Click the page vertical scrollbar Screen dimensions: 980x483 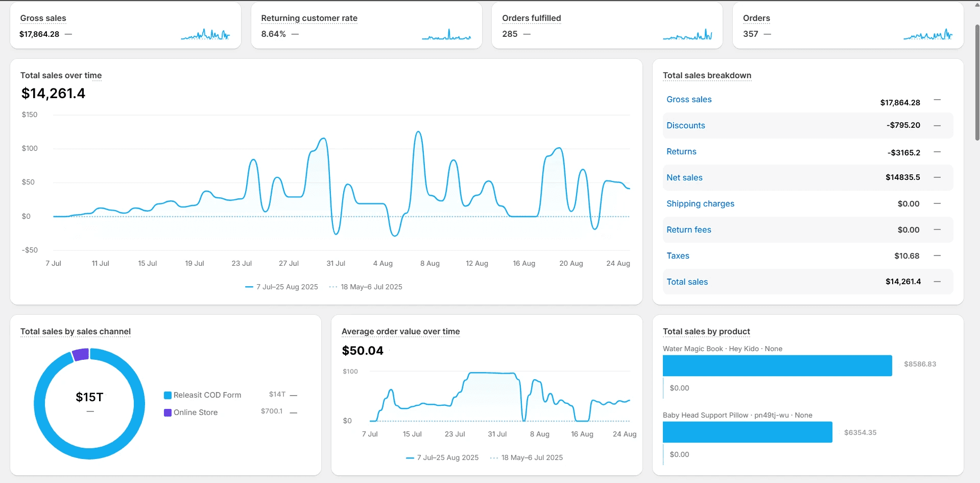point(977,82)
